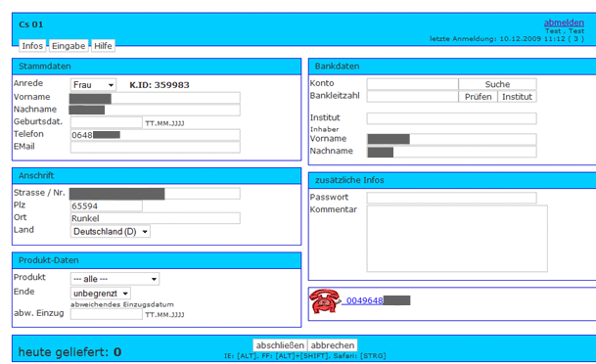Click the red telephone icon
This screenshot has height=364, width=596.
324,301
